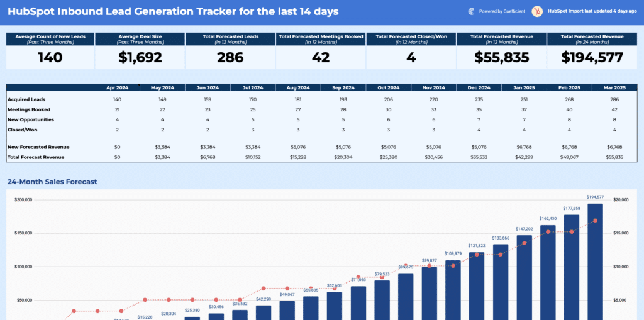The image size is (644, 320).
Task: Select the Dec 2024 column header
Action: (479, 87)
